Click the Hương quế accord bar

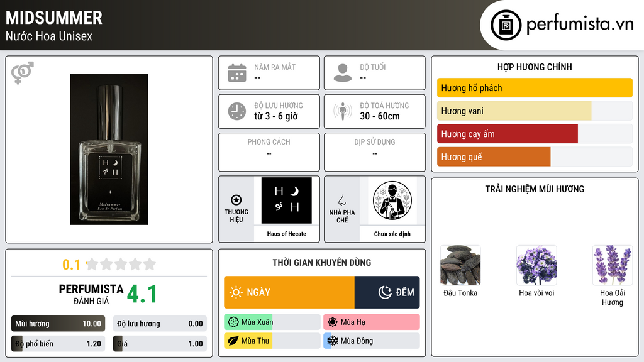point(535,156)
